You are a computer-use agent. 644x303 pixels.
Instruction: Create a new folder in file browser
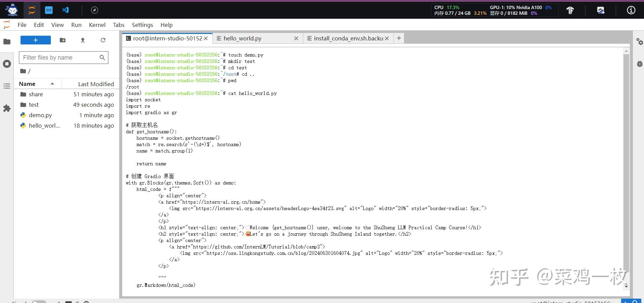click(x=63, y=40)
